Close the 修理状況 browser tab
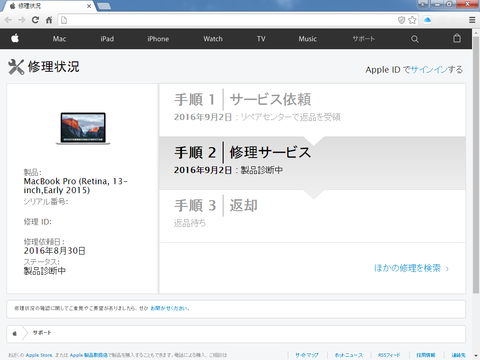 click(x=89, y=6)
